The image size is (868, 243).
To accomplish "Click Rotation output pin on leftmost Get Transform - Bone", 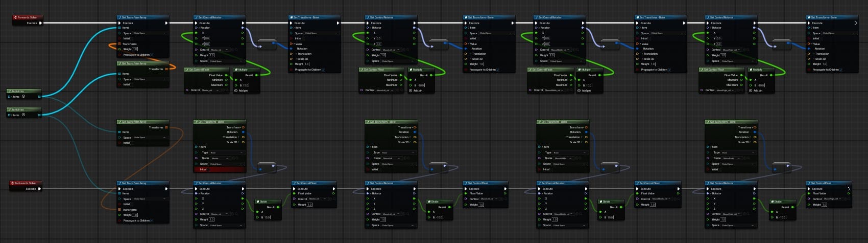I will (243, 132).
